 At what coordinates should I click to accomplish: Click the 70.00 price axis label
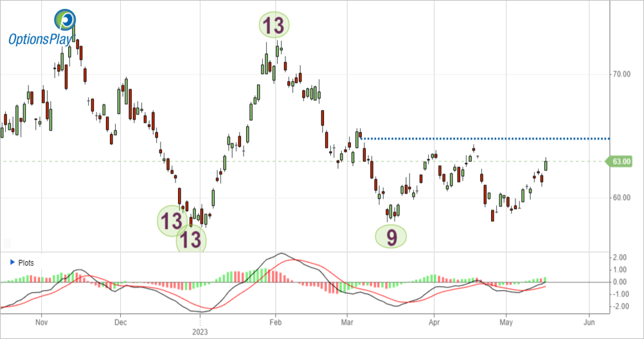pos(622,75)
